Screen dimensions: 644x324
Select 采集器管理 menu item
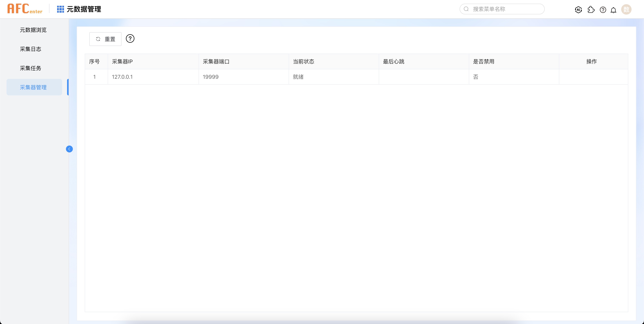tap(33, 87)
